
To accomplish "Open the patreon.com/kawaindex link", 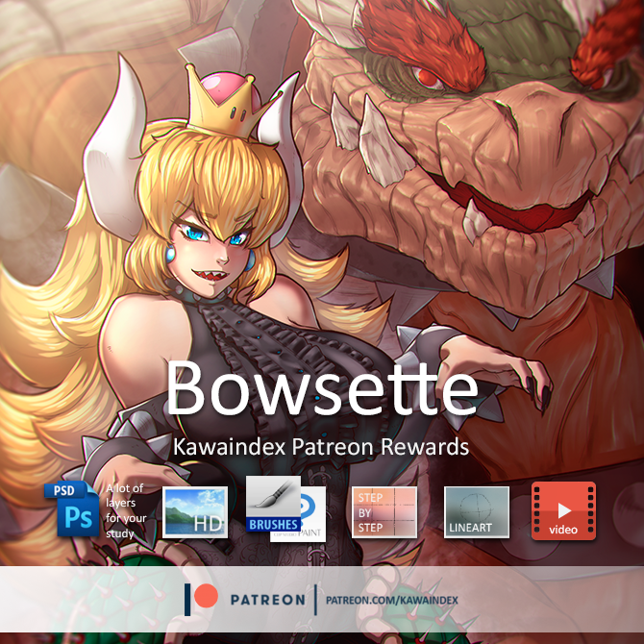I will (392, 600).
